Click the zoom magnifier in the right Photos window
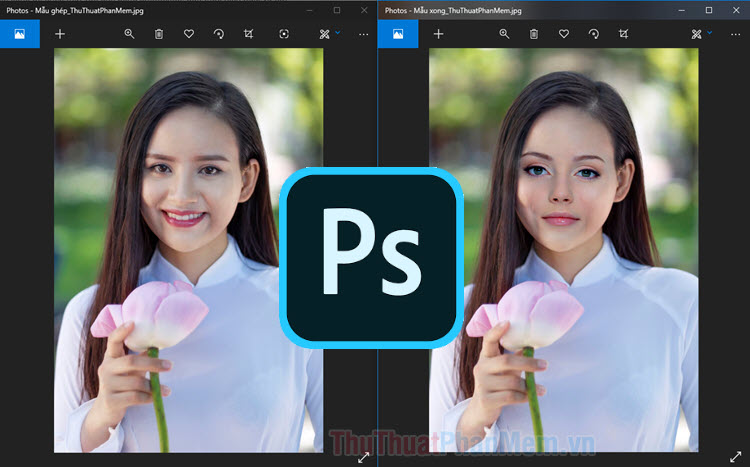This screenshot has width=750, height=467. pyautogui.click(x=504, y=34)
